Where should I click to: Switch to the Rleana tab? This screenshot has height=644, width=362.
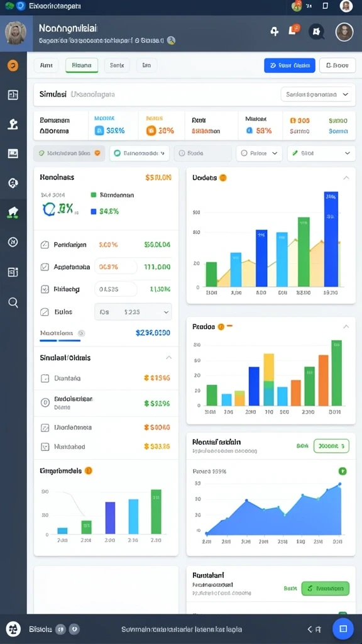coord(82,65)
